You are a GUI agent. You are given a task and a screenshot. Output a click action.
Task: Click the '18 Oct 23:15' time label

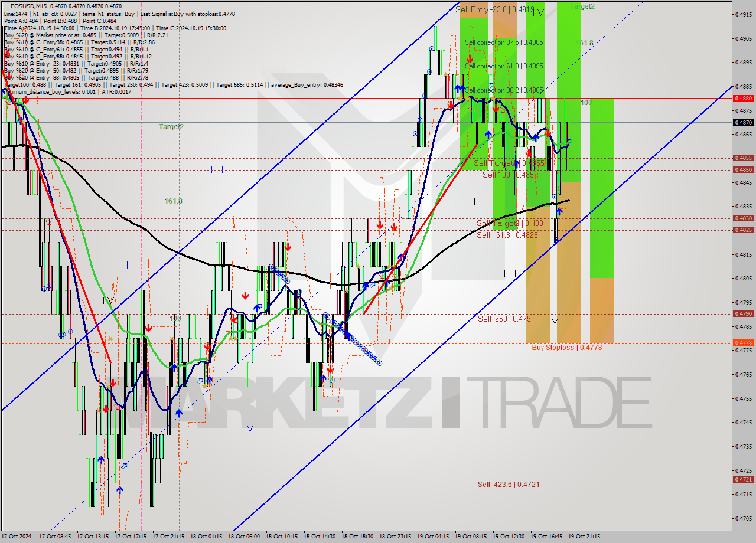click(395, 537)
